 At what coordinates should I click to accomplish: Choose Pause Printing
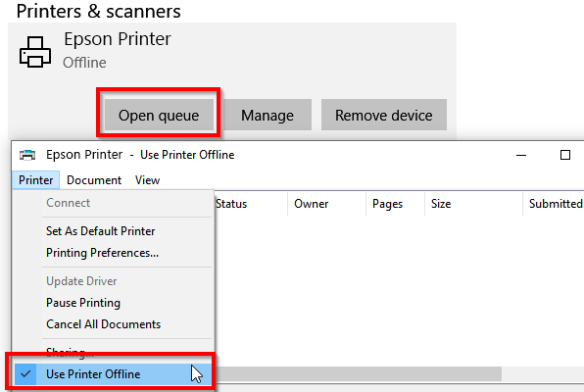coord(114,303)
